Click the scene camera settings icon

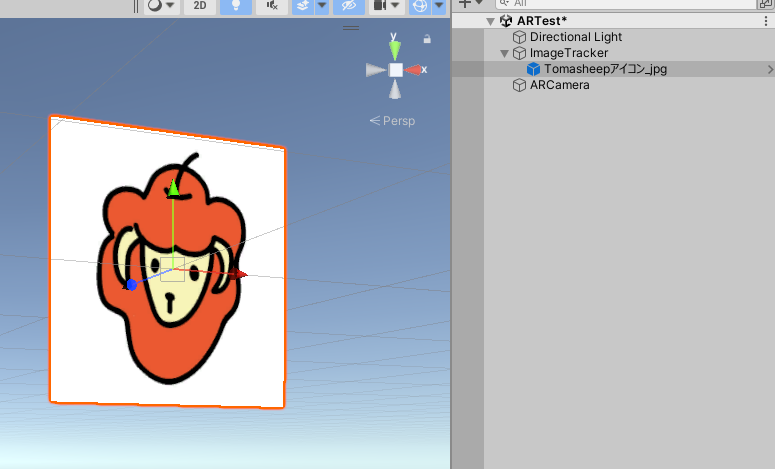[x=380, y=5]
